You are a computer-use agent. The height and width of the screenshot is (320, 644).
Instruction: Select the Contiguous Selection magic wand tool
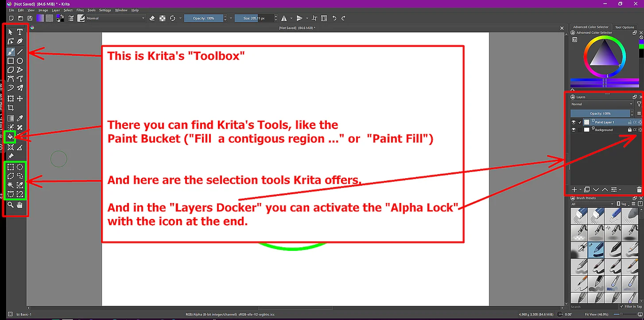point(11,185)
